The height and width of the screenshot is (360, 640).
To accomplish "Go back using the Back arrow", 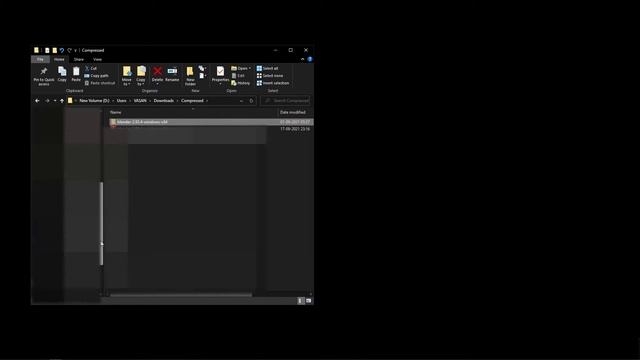I will [x=37, y=100].
